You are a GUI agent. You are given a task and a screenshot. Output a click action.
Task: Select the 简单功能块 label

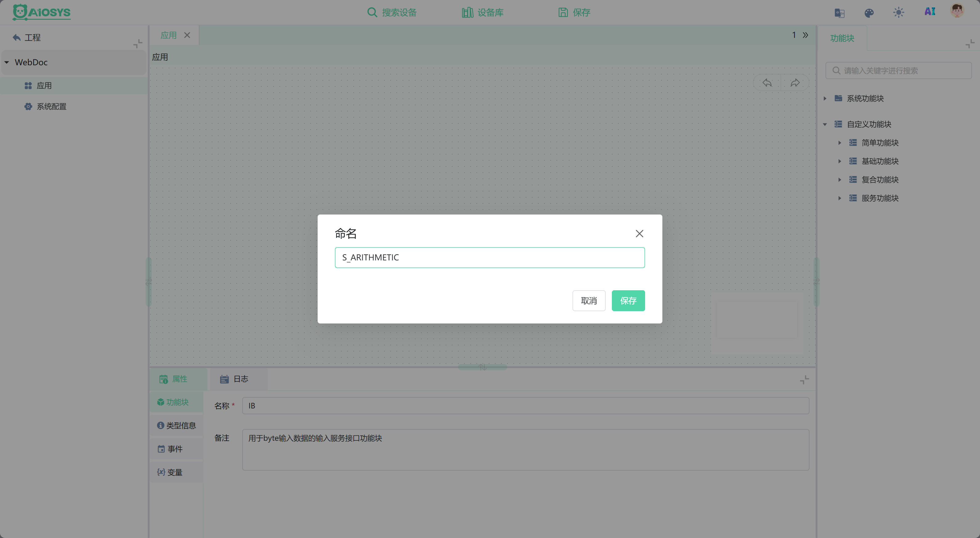(880, 143)
